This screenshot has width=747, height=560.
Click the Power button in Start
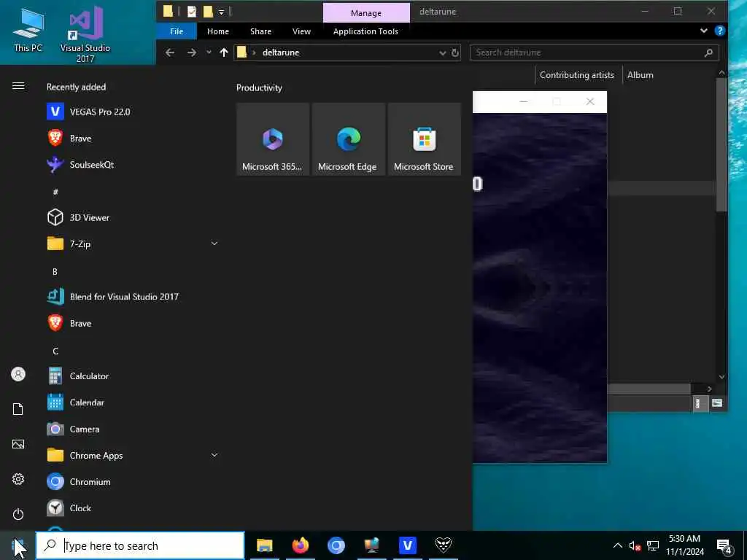(18, 514)
